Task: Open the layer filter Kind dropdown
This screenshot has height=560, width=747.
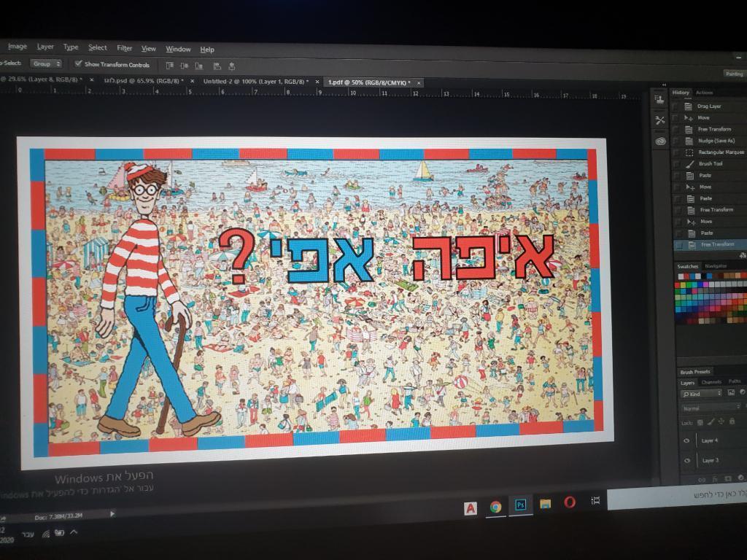Action: pos(702,394)
